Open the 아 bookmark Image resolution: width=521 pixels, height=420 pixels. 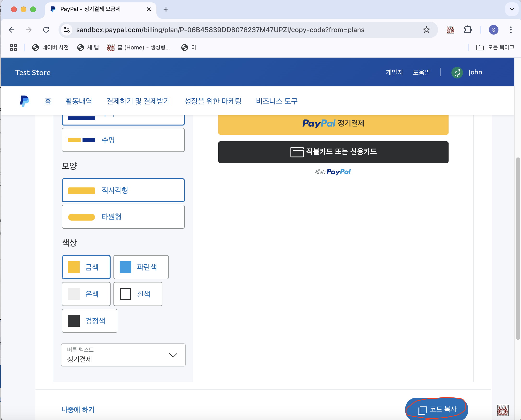[189, 48]
